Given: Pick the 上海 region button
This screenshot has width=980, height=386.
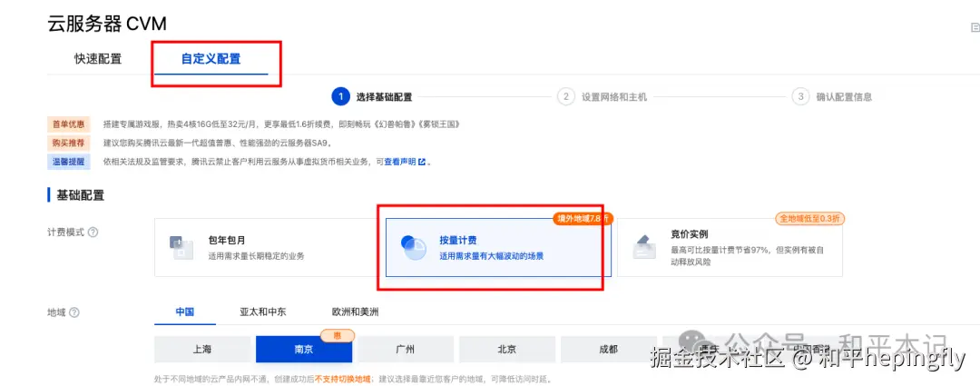Looking at the screenshot, I should click(201, 349).
